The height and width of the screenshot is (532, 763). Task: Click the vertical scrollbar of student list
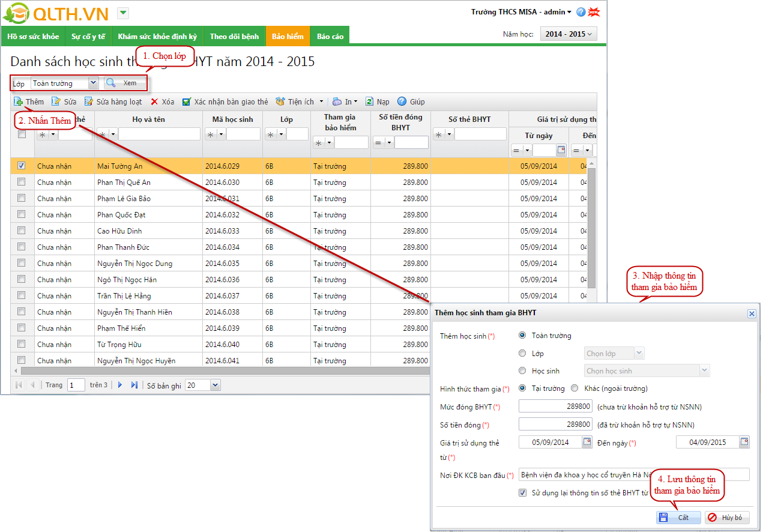click(x=591, y=228)
